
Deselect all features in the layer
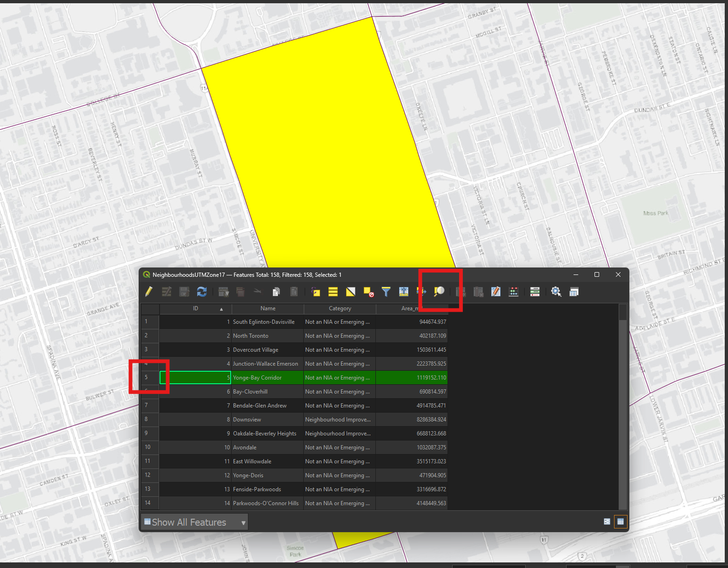pyautogui.click(x=368, y=292)
